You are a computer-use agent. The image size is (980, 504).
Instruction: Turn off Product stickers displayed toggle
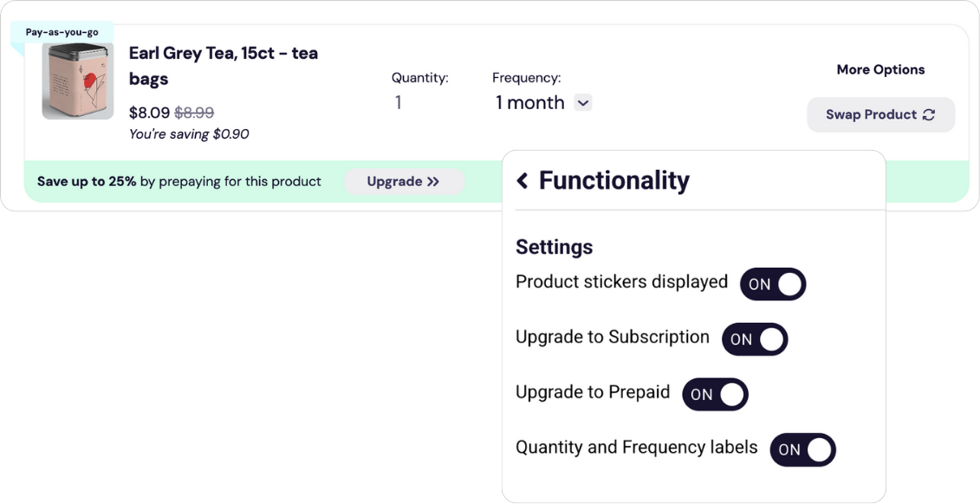[x=773, y=284]
